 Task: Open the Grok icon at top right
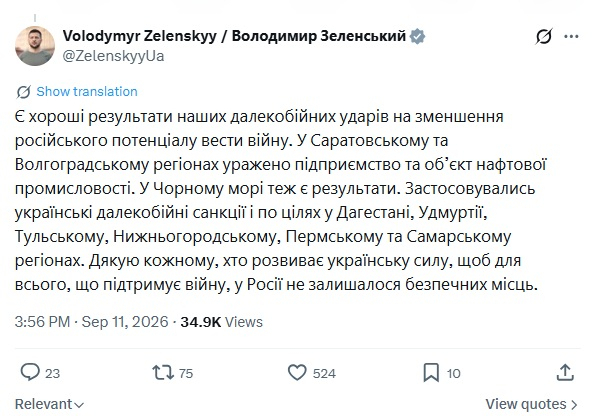point(543,37)
